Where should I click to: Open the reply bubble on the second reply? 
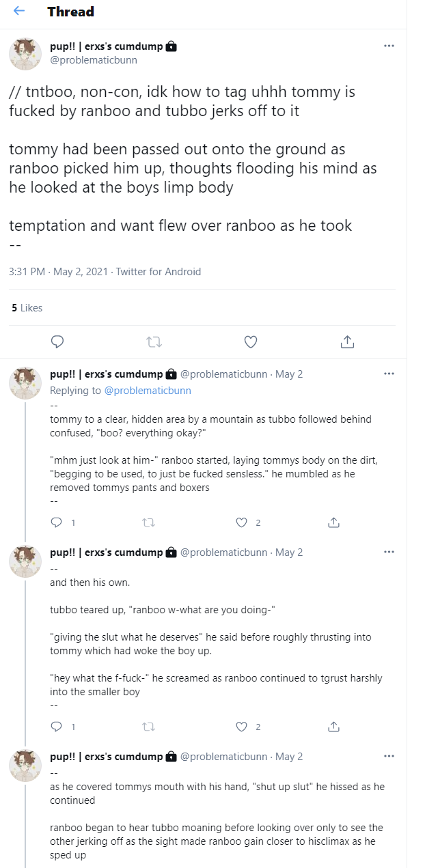click(57, 727)
